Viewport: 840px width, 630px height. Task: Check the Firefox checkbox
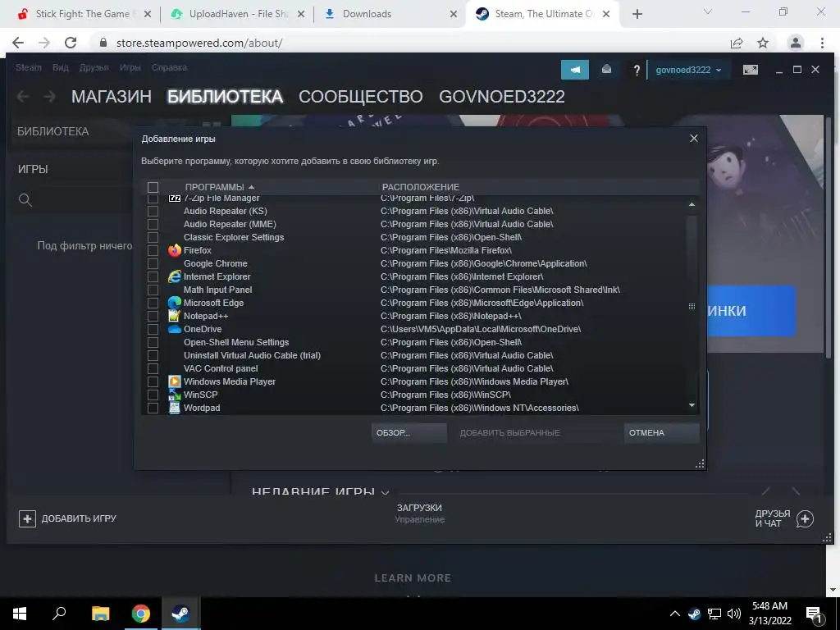pos(153,250)
